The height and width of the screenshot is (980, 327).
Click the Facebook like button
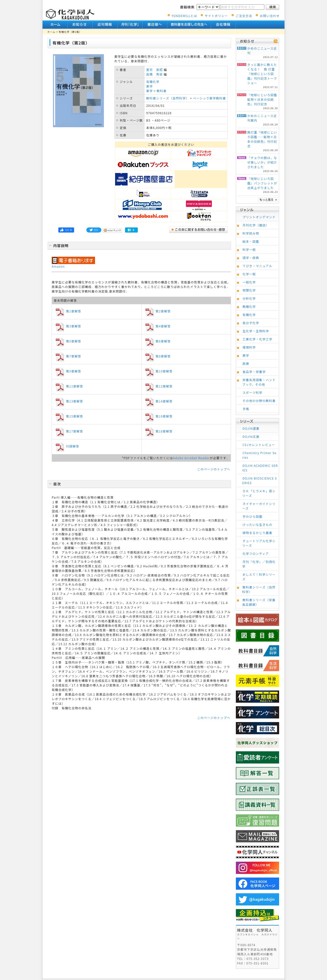(x=66, y=230)
